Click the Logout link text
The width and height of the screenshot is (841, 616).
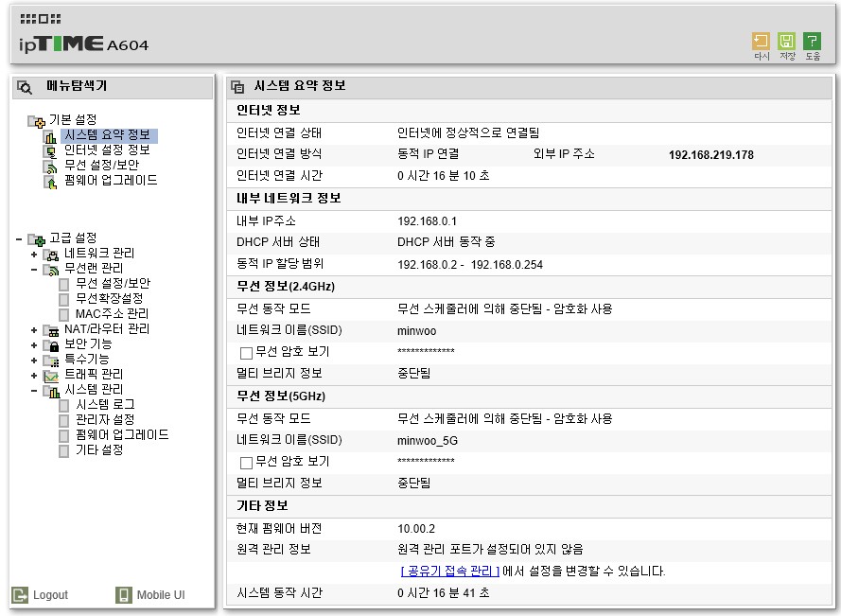point(50,595)
